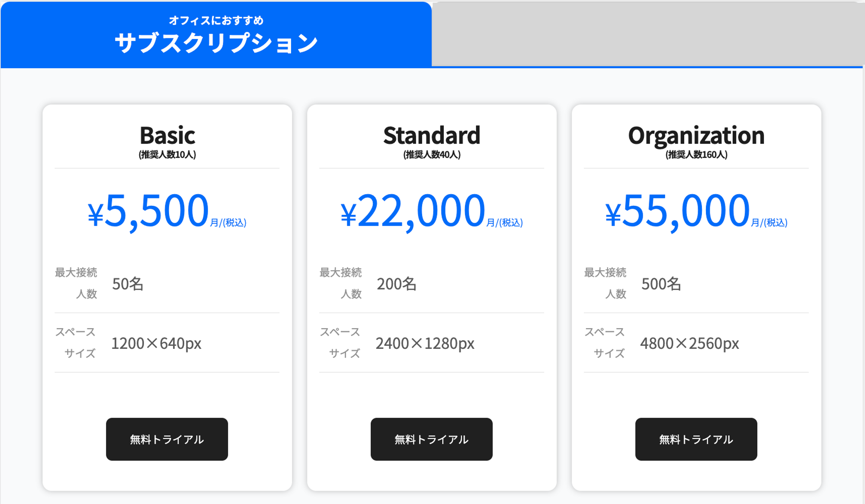Start free trial for Organization plan

[x=696, y=439]
